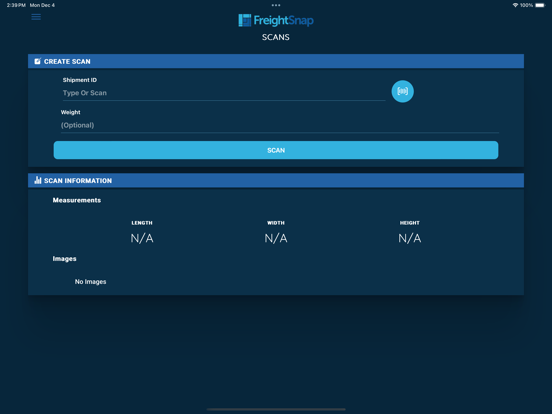
Task: Open the hamburger menu
Action: click(36, 17)
